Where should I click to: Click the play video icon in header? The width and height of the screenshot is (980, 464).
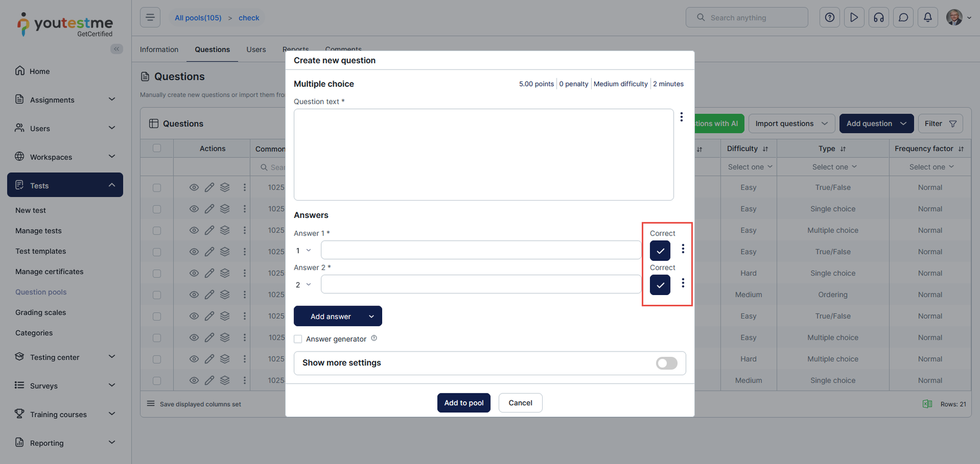pyautogui.click(x=854, y=18)
